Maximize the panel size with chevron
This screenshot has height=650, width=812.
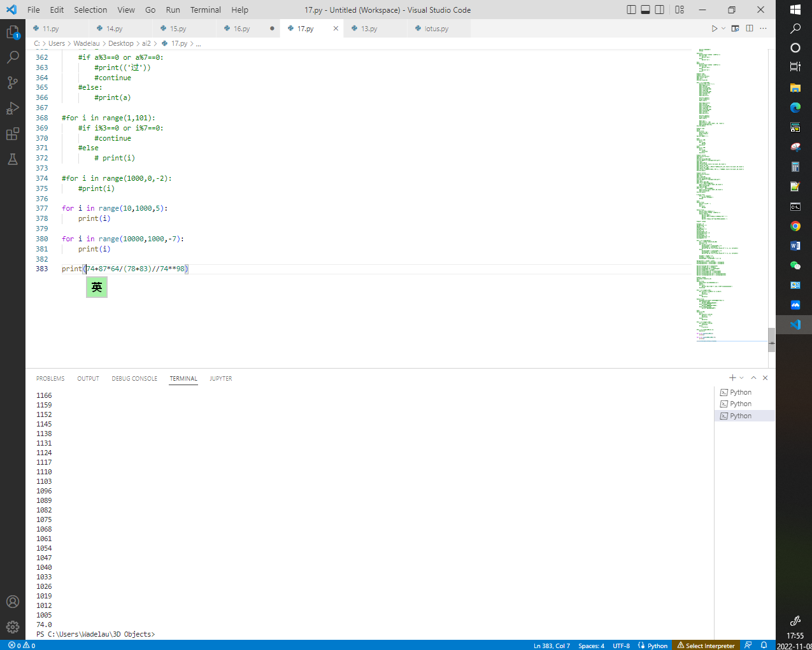pos(753,378)
